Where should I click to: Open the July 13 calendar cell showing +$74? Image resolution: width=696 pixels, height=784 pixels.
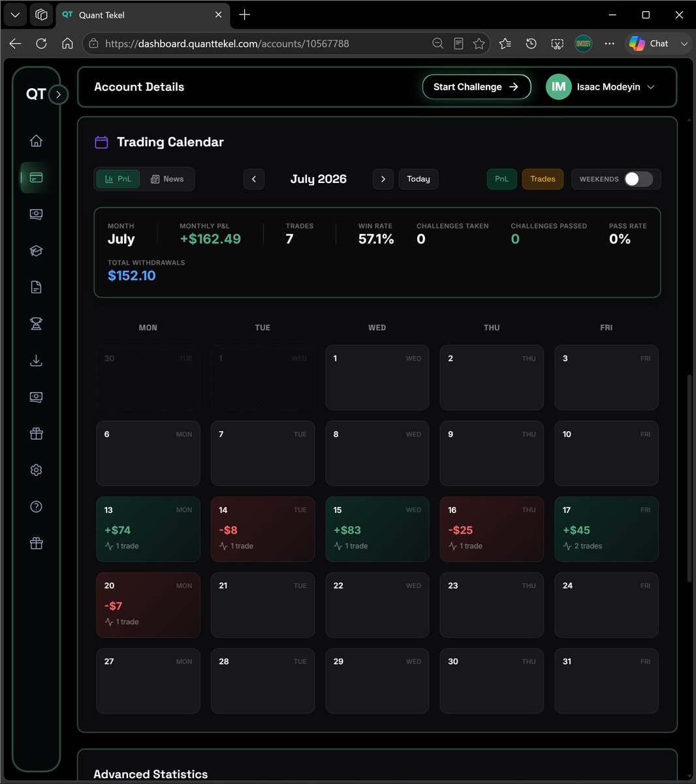pyautogui.click(x=148, y=529)
